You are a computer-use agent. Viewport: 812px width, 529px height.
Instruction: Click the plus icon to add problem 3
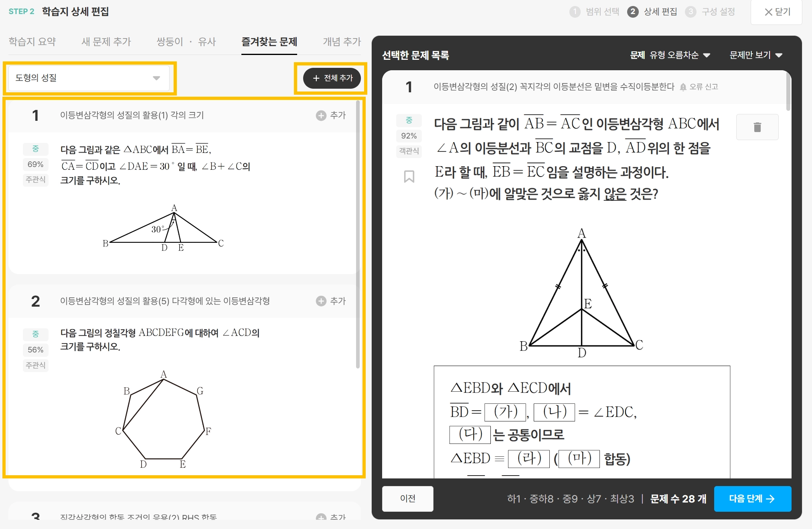coord(321,517)
